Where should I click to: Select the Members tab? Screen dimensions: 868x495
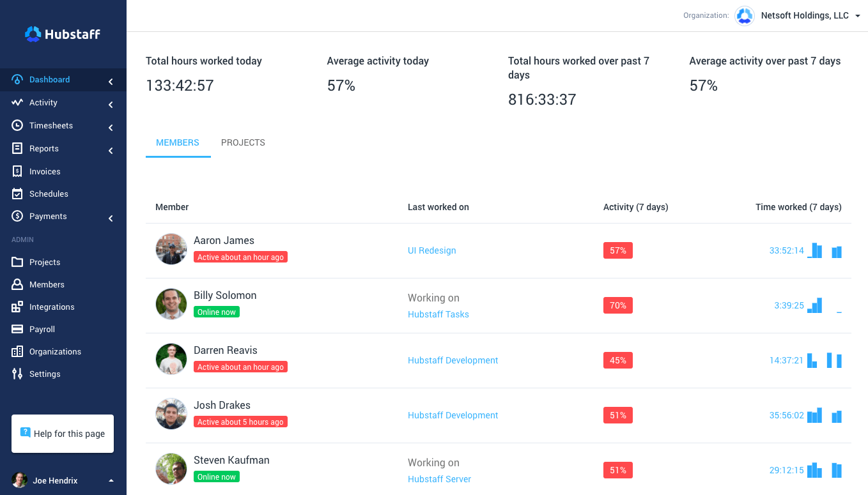(178, 142)
